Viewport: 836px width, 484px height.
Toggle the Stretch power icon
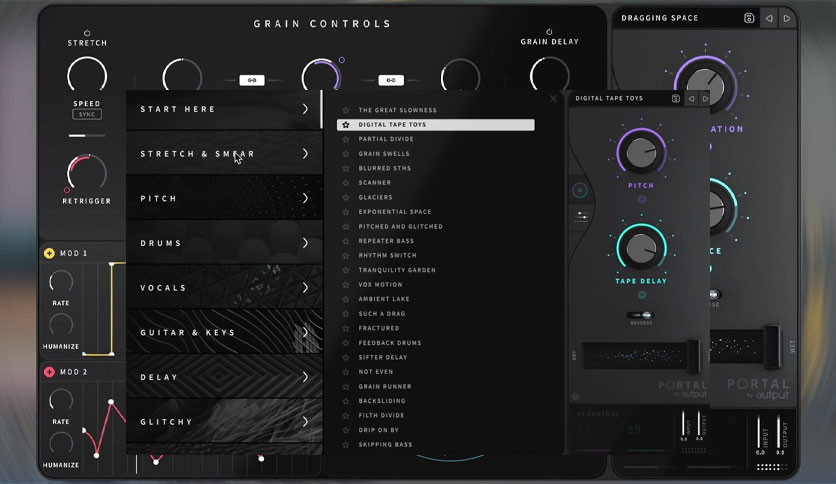click(x=87, y=32)
